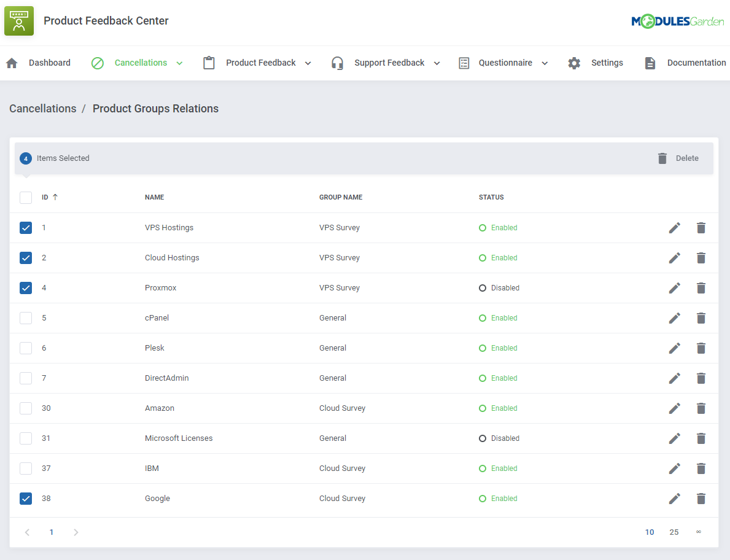Screen dimensions: 730x560
Task: Check the cPanel row checkbox
Action: click(26, 318)
